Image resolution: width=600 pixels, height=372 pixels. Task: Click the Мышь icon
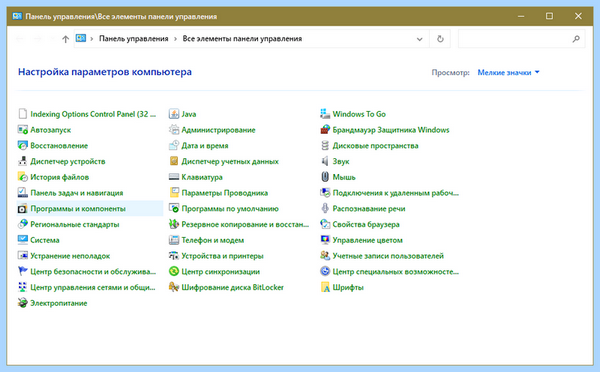[325, 177]
